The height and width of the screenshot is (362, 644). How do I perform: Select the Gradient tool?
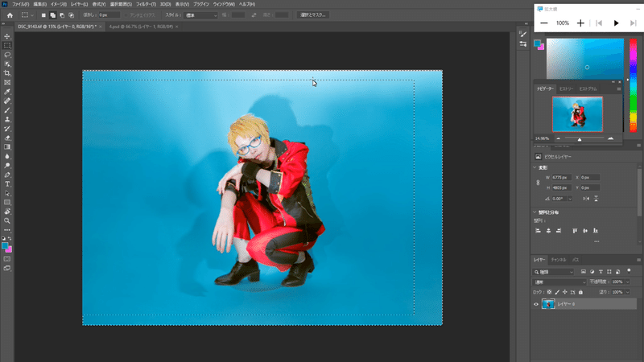[7, 147]
